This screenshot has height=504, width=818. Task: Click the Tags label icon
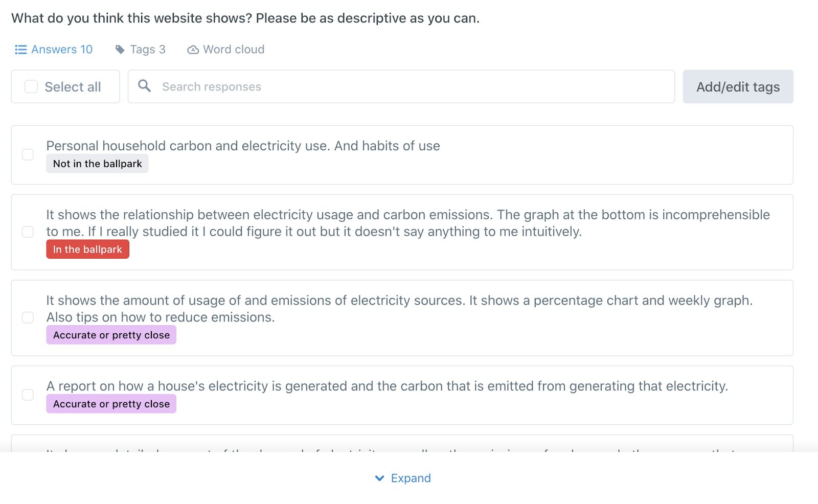click(x=120, y=50)
